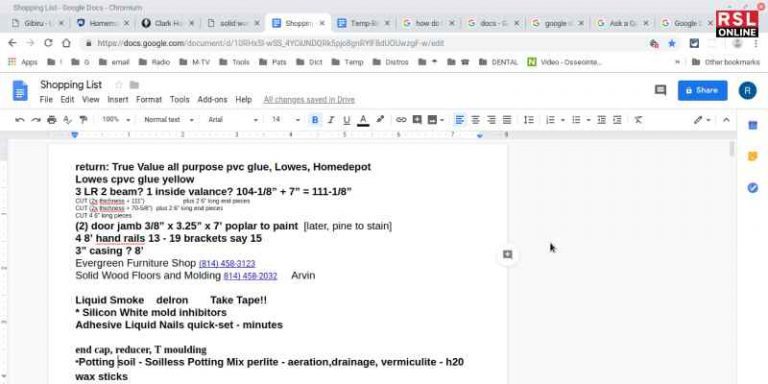The image size is (768, 384).
Task: Click the blue Share button
Action: point(702,91)
